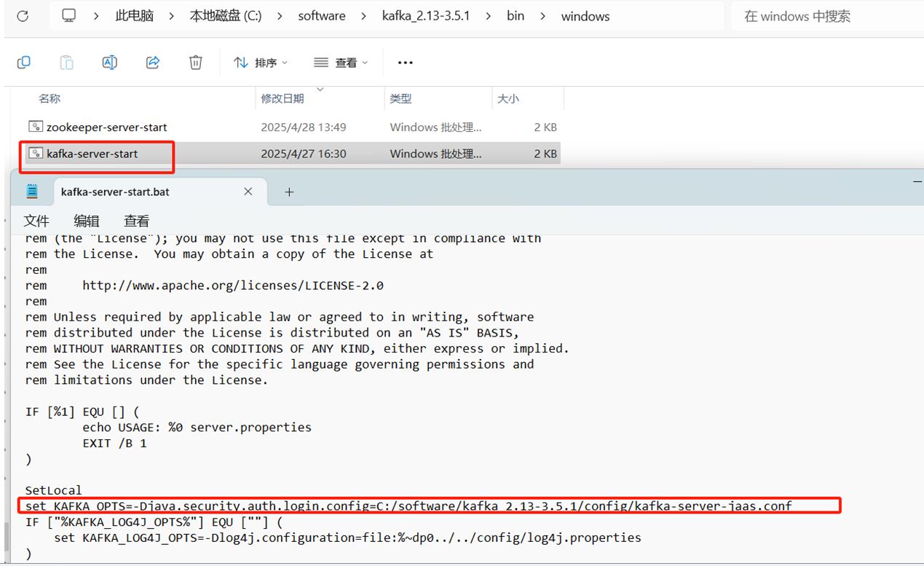Open the 查看 view dropdown
Image resolution: width=924 pixels, height=566 pixels.
[341, 63]
